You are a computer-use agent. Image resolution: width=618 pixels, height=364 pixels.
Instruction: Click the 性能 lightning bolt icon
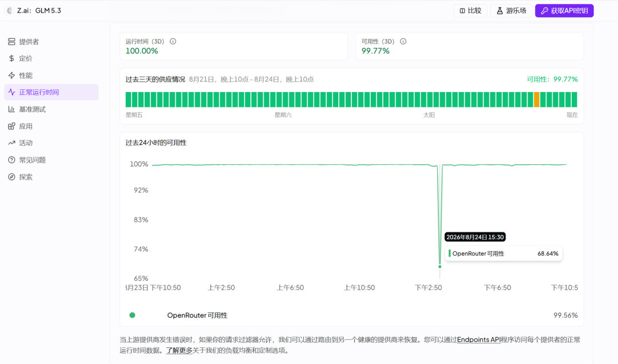(x=11, y=76)
